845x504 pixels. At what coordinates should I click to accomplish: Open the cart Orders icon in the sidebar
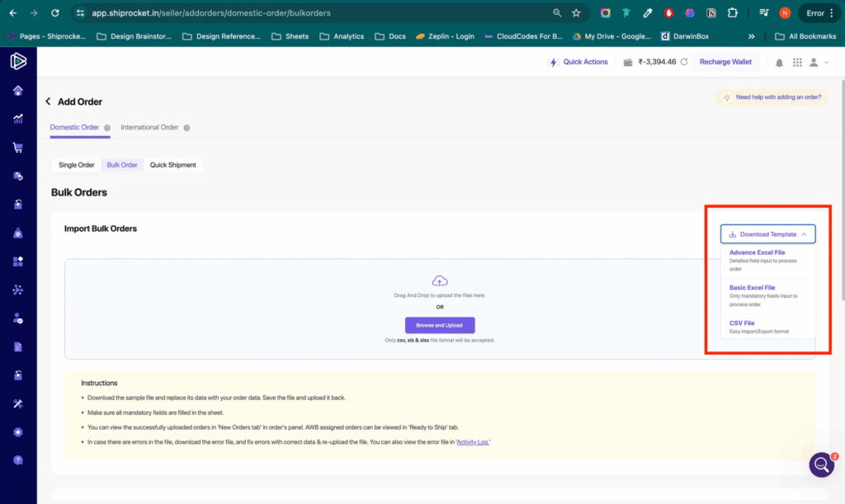pos(18,148)
